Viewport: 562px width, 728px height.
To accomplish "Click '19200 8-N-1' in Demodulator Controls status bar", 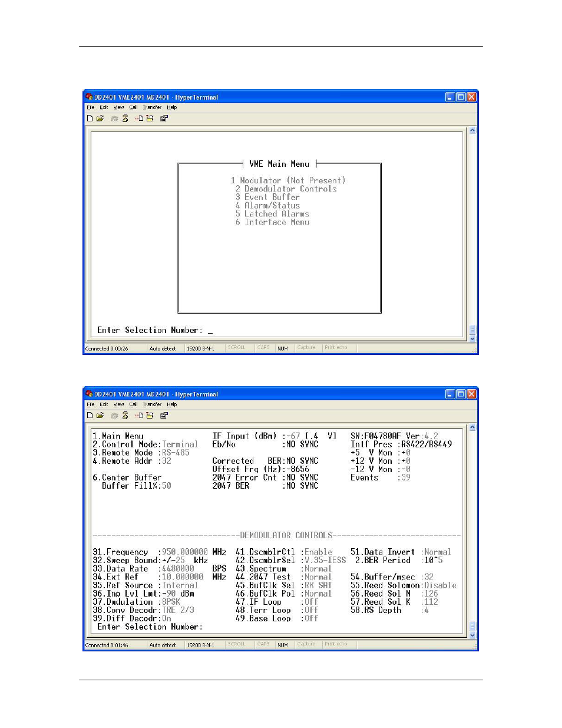I will click(x=200, y=645).
